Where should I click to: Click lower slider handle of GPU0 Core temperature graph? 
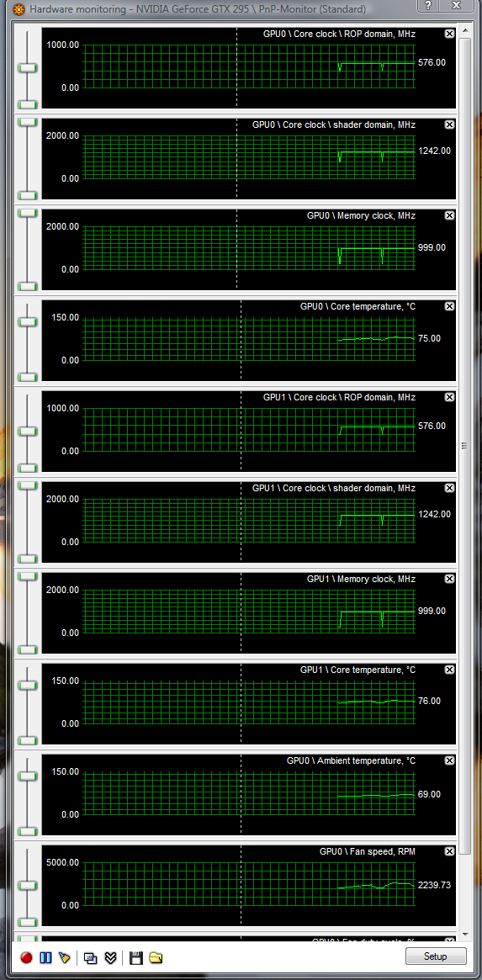point(28,378)
